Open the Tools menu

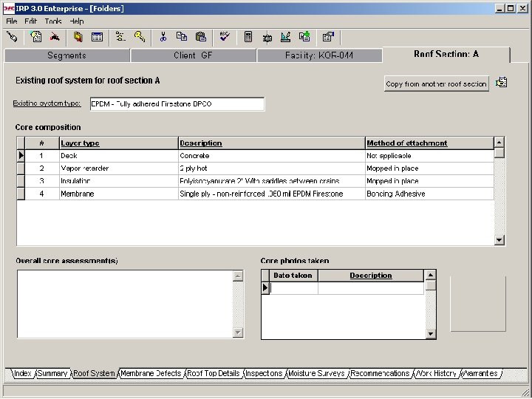pos(52,21)
